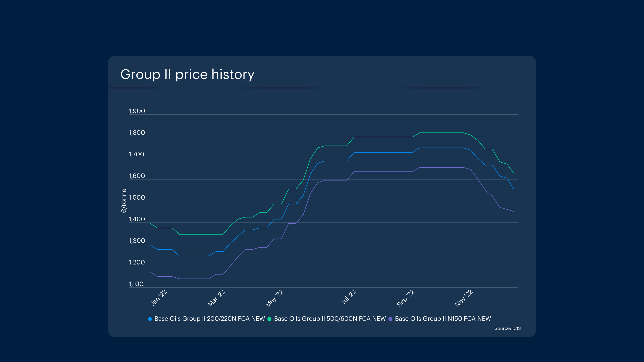Click the Source: ICIS text
644x362 pixels.
507,328
